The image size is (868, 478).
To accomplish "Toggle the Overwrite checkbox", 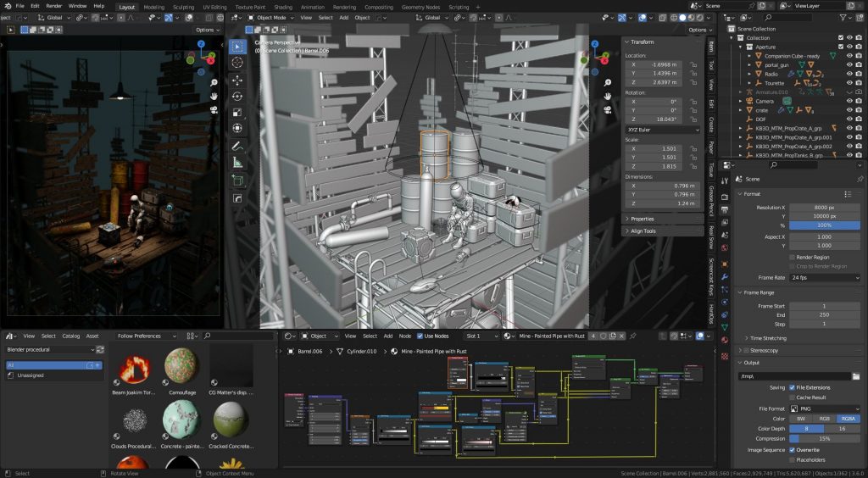I will 793,450.
